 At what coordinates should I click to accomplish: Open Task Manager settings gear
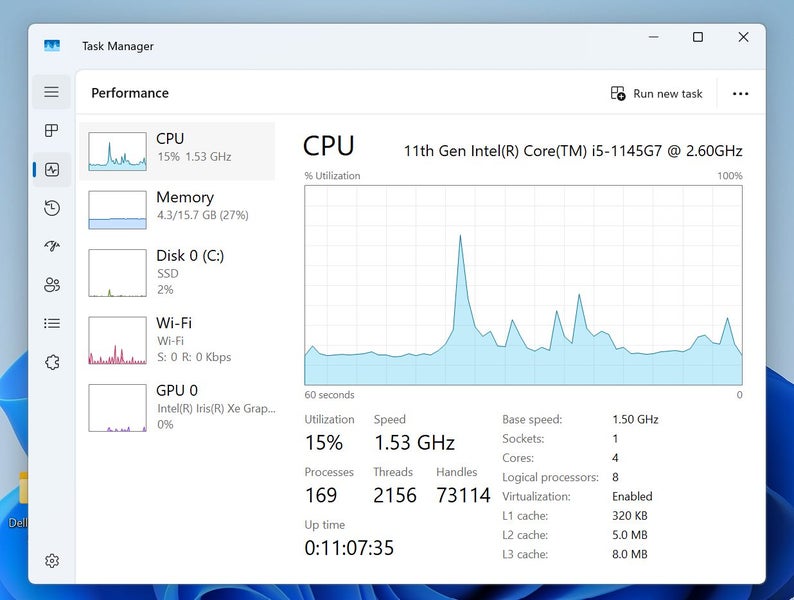[52, 561]
